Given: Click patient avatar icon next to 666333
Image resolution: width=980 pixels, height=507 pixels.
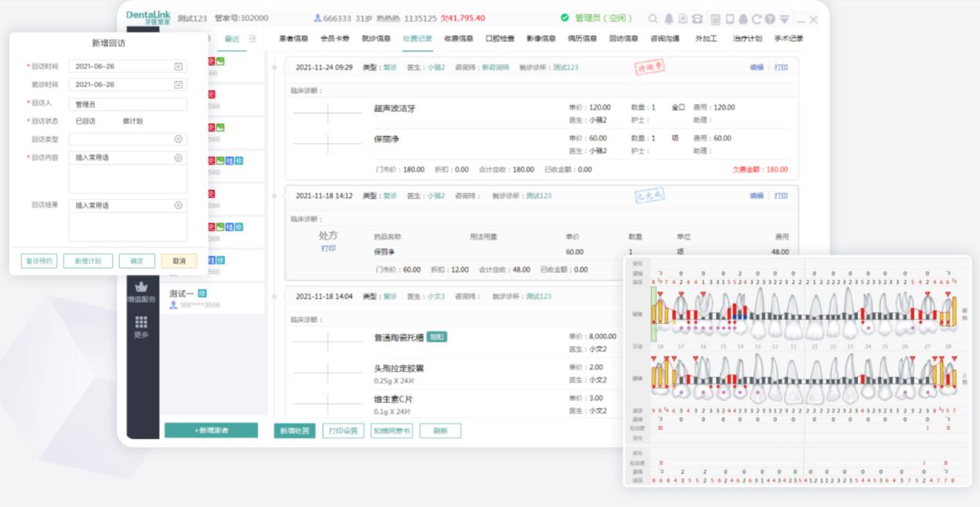Looking at the screenshot, I should pyautogui.click(x=318, y=19).
